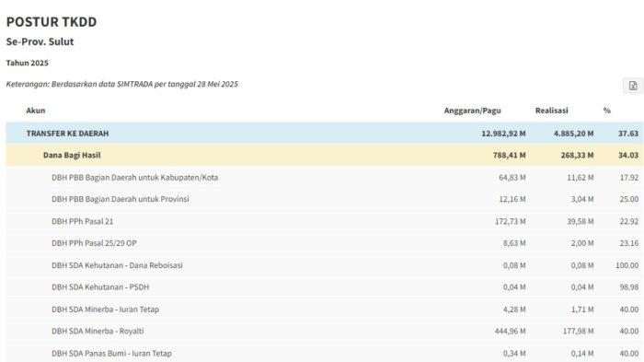
Task: Click the 4,28 M budget cell
Action: 514,309
